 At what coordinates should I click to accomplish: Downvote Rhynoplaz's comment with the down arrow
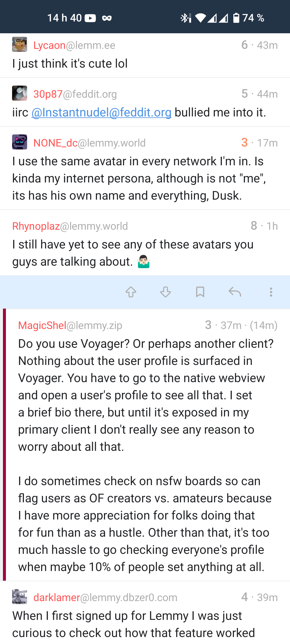165,292
